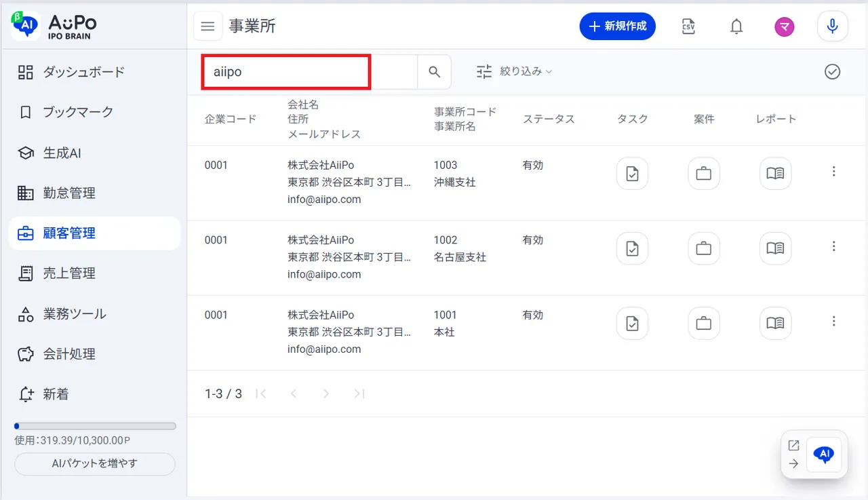
Task: Open briefcase 案件 icon for 沖縄支社
Action: click(704, 174)
